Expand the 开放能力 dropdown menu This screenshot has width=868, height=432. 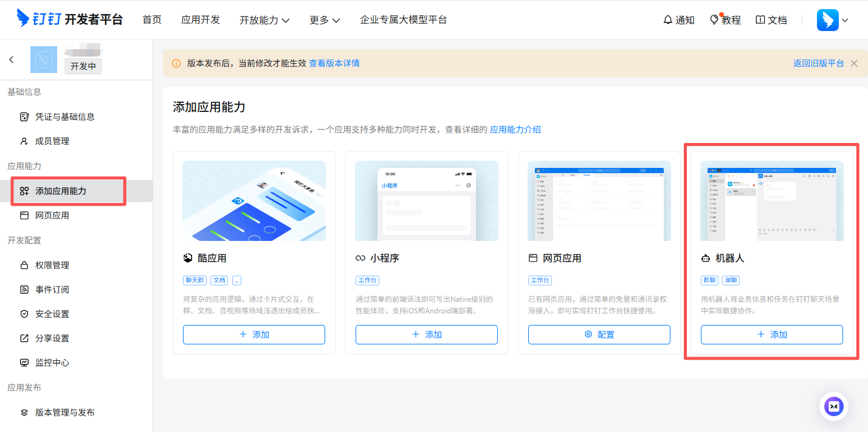[x=264, y=20]
